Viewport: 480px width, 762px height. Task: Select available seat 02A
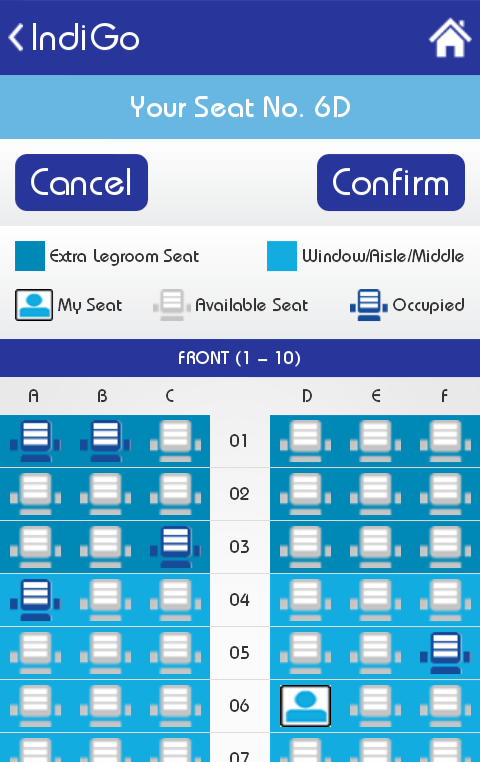click(x=35, y=494)
